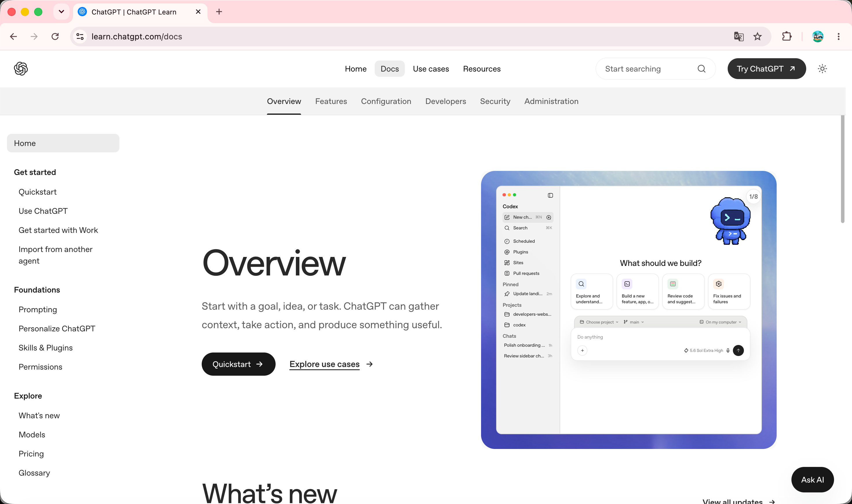Open Use cases in the top navigation
Image resolution: width=852 pixels, height=504 pixels.
pyautogui.click(x=431, y=69)
